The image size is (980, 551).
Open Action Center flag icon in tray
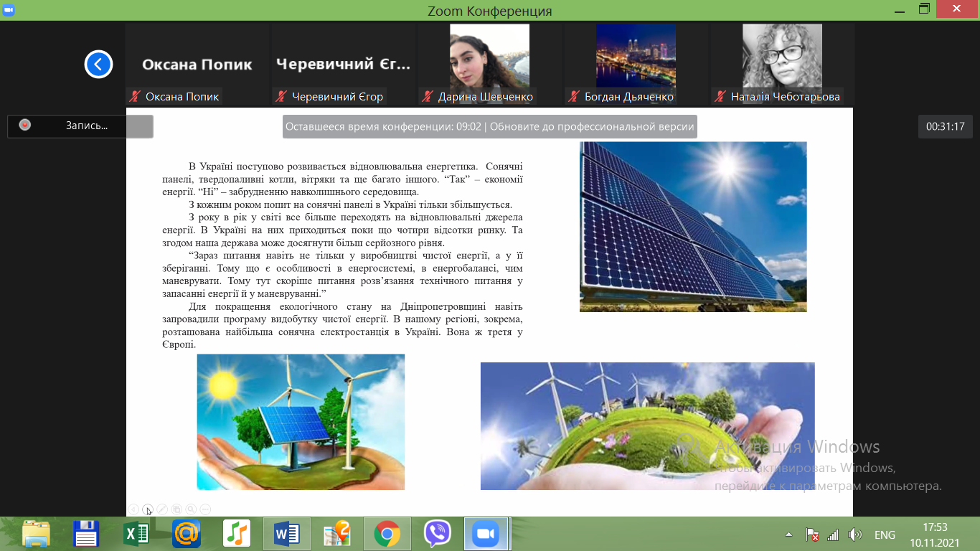point(812,534)
